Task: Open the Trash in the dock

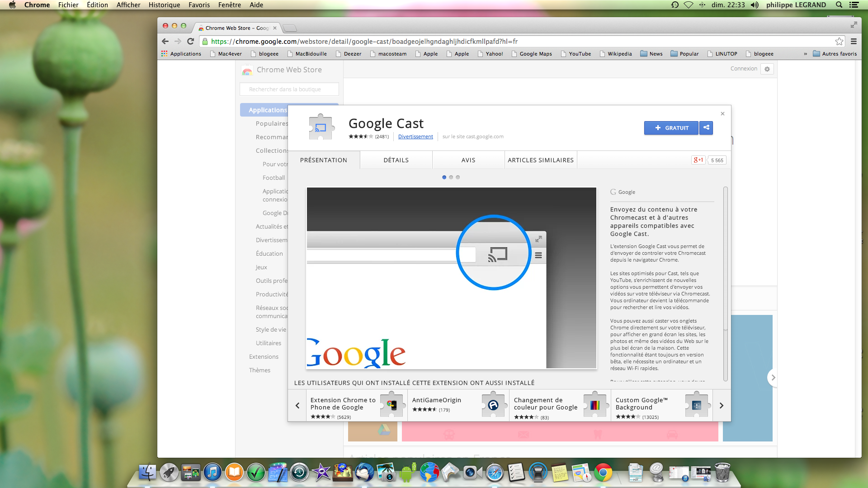Action: pos(722,473)
